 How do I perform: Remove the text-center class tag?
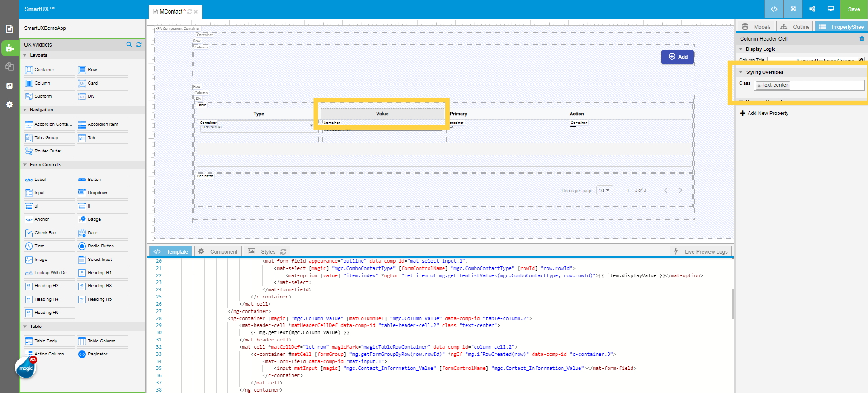click(x=759, y=85)
